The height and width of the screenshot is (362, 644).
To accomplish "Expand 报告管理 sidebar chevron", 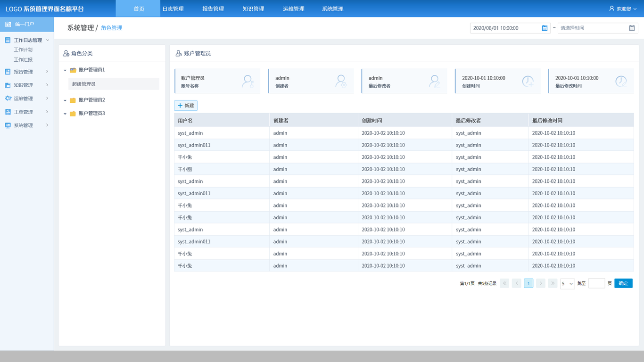I will [47, 72].
